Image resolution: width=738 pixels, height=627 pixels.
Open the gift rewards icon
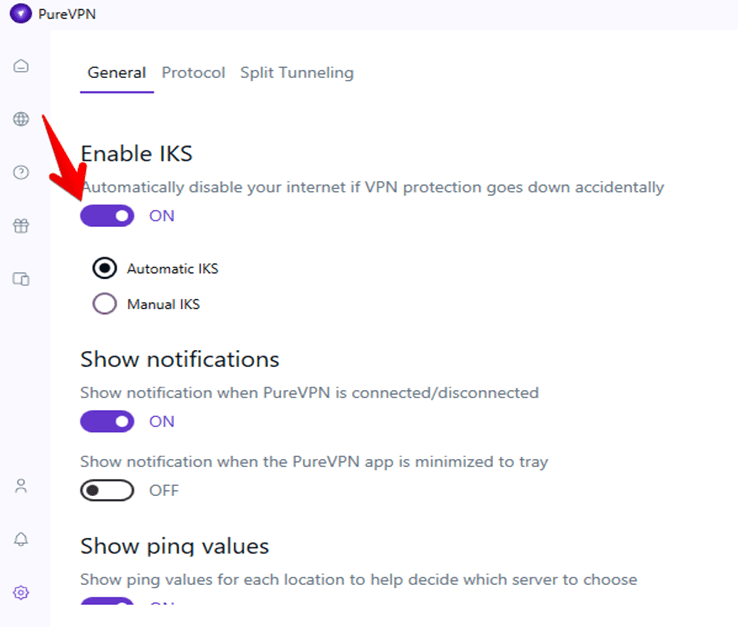[21, 225]
